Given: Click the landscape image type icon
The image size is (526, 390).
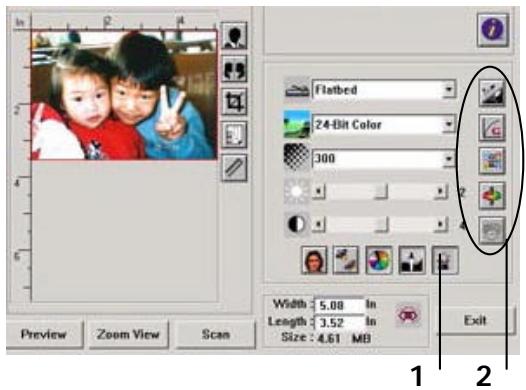Looking at the screenshot, I should point(297,124).
